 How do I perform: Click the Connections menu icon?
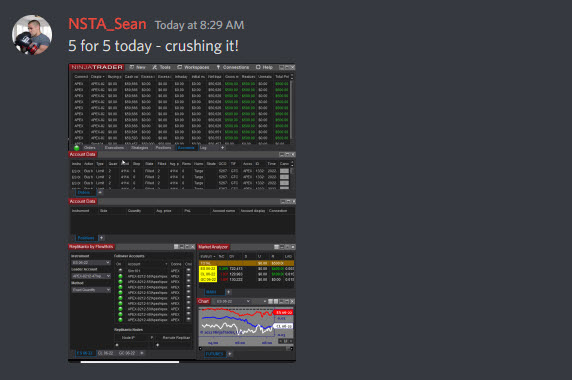pos(219,67)
